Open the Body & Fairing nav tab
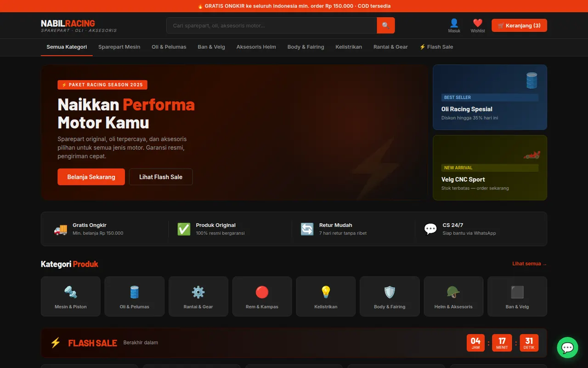 point(306,47)
